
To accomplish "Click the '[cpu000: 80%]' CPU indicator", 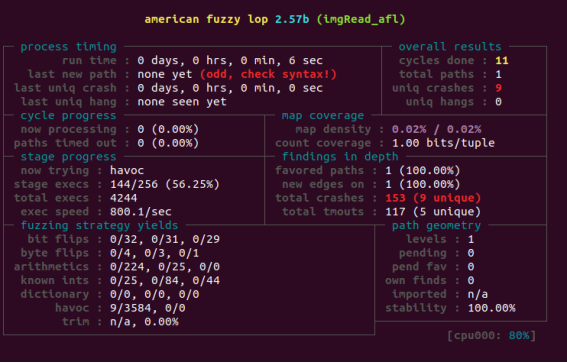I will click(491, 335).
